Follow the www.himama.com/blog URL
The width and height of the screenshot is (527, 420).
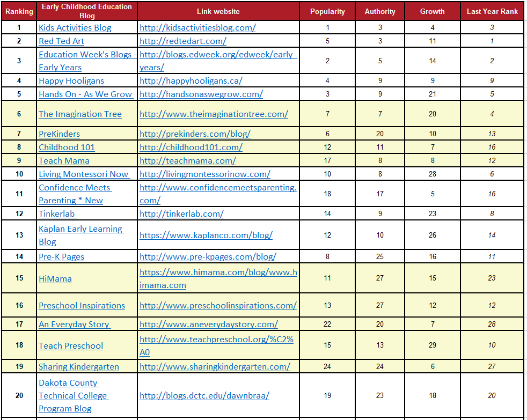218,278
